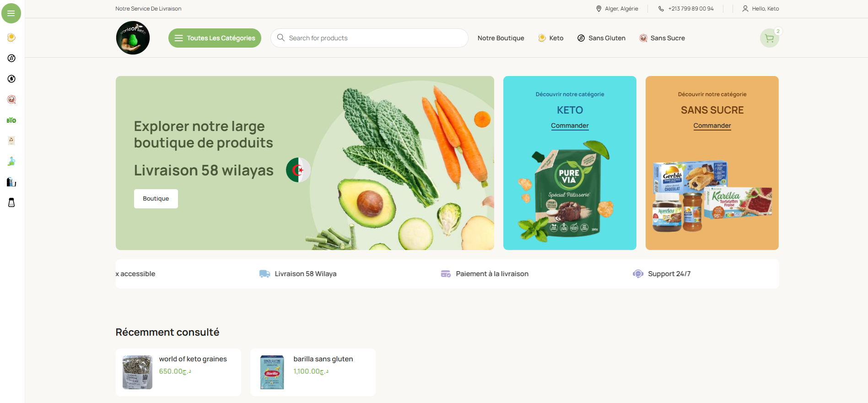Open the gluten-free wheat sidebar icon
The height and width of the screenshot is (403, 868).
(11, 58)
